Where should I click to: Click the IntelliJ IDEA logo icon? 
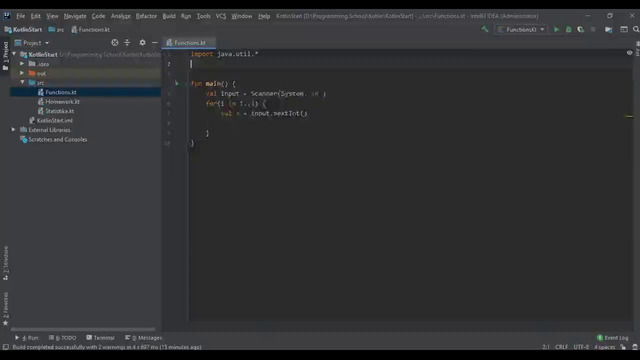(x=7, y=16)
